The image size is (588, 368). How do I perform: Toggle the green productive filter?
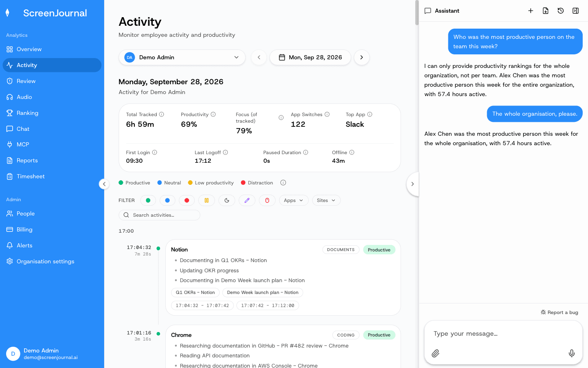[x=148, y=200]
